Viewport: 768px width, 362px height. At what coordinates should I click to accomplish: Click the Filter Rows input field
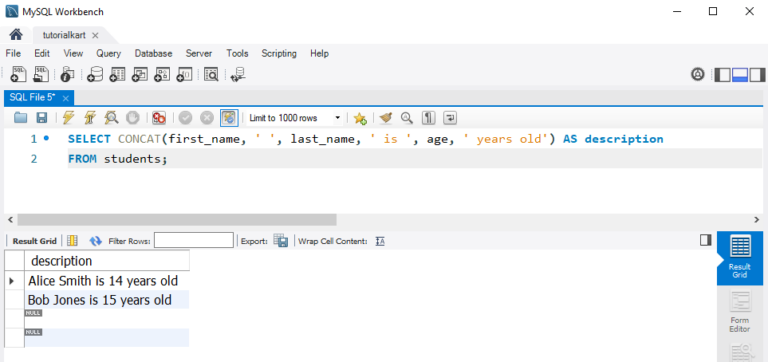pos(194,241)
